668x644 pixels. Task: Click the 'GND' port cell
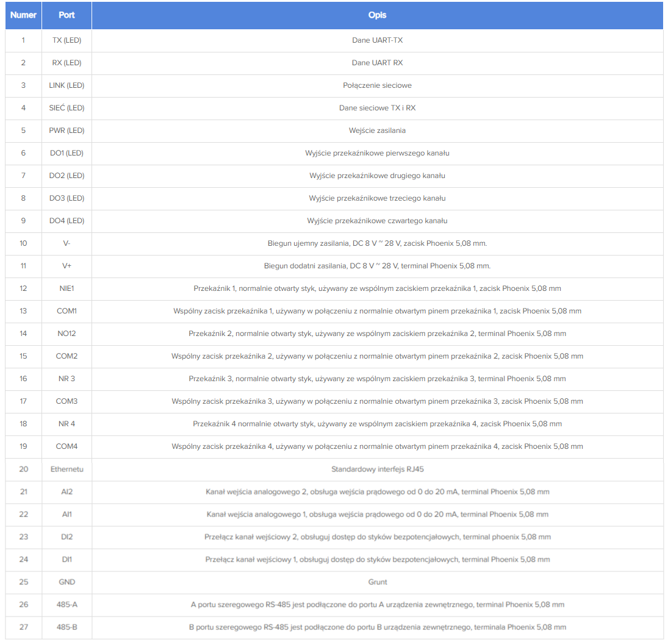[67, 582]
